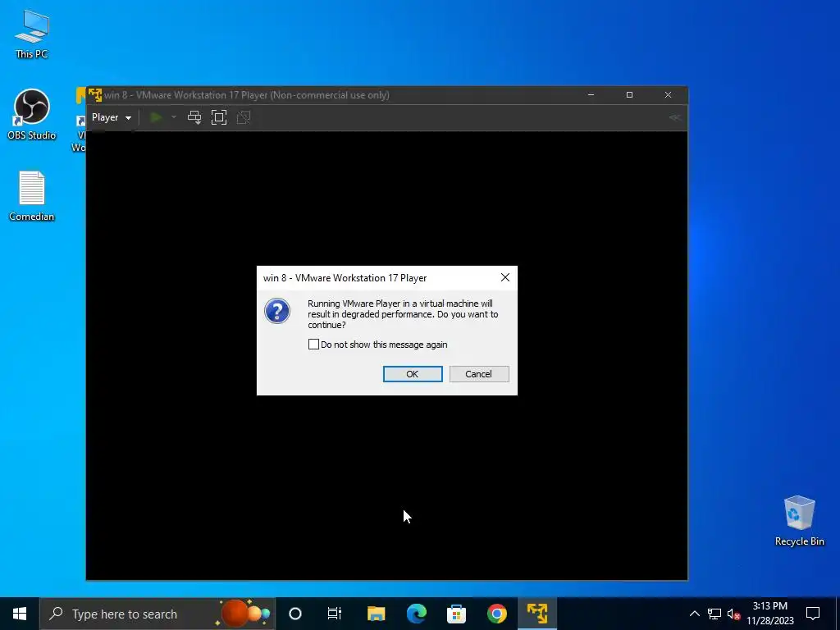Show hidden system tray icons
Screen dimensions: 840x630
tap(694, 614)
